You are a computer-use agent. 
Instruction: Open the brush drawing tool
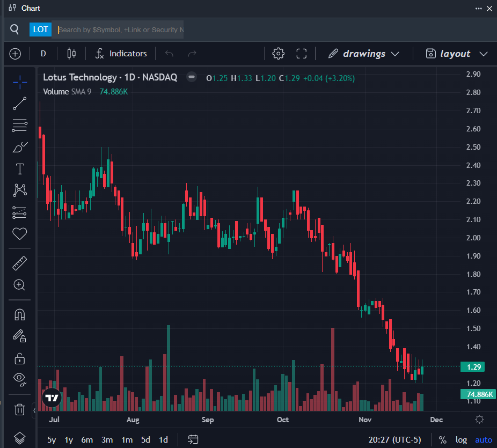coord(20,147)
